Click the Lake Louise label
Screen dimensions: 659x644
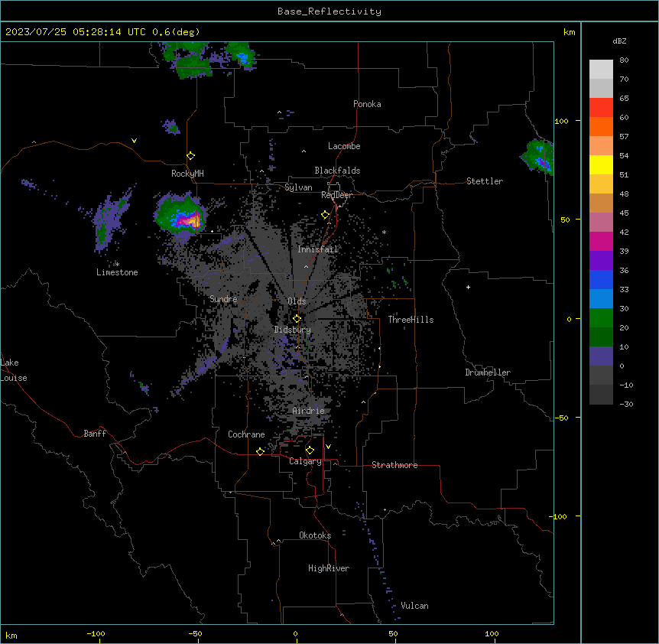[x=14, y=370]
